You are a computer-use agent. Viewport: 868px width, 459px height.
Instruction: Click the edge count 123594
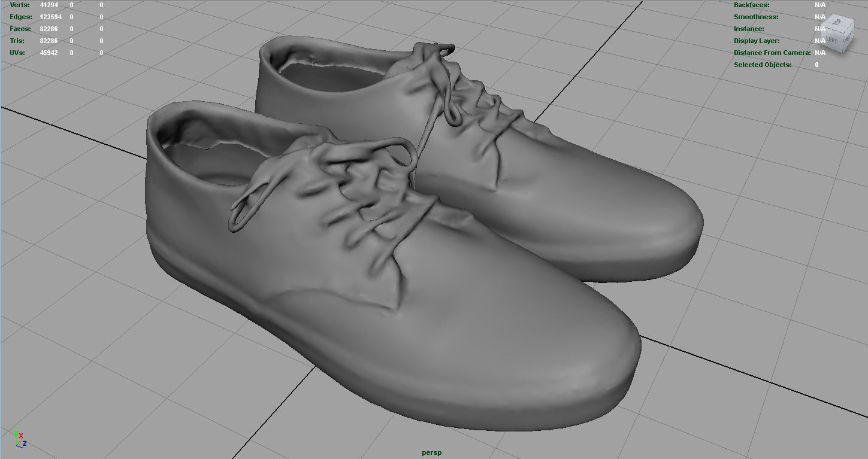click(51, 17)
